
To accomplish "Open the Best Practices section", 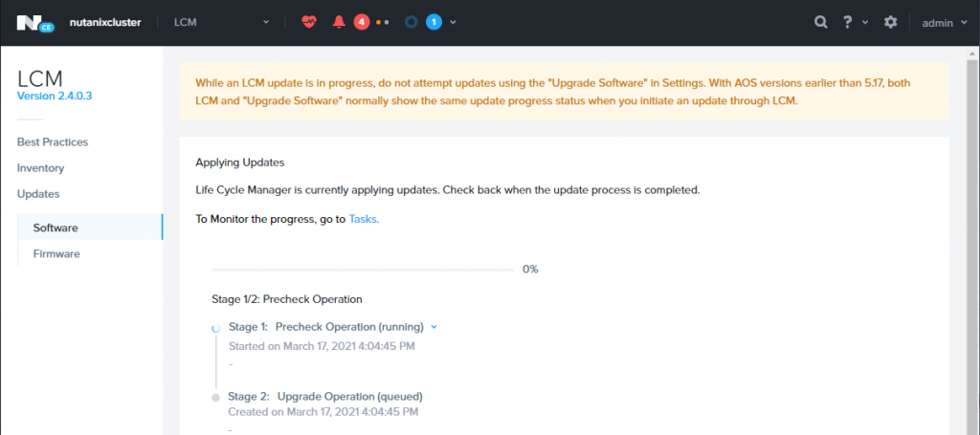I will [53, 141].
